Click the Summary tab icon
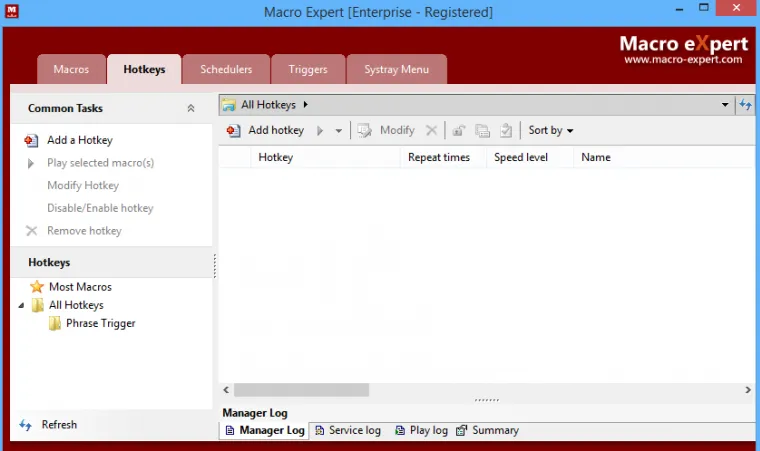Image resolution: width=760 pixels, height=451 pixels. pyautogui.click(x=461, y=431)
